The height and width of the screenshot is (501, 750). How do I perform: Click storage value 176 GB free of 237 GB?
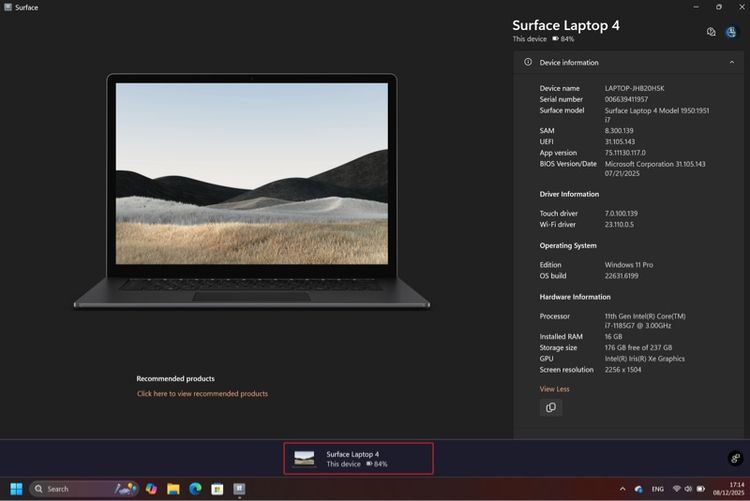click(x=638, y=347)
